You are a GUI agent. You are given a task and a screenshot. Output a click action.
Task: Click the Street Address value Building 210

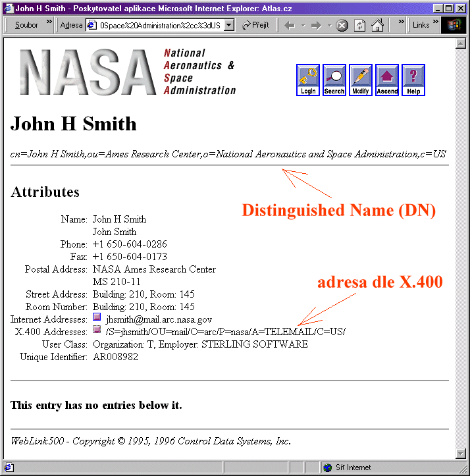(x=144, y=294)
